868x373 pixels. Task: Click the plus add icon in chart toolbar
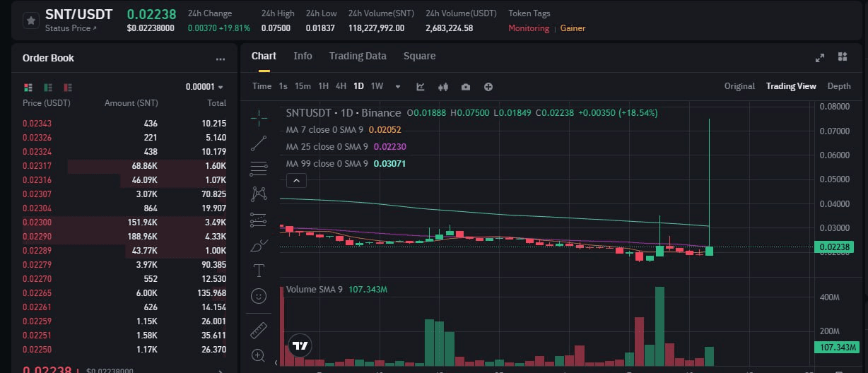coord(488,86)
